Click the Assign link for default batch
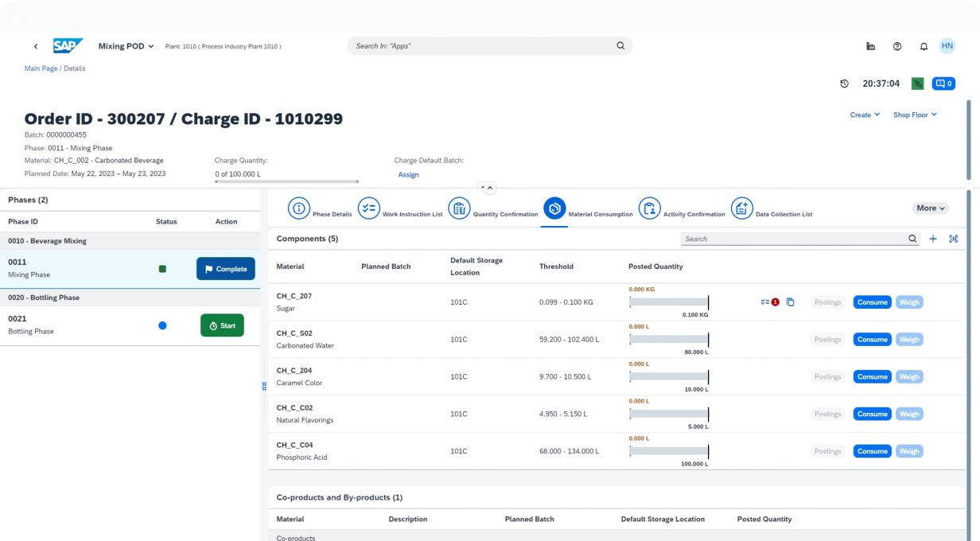This screenshot has width=980, height=541. point(408,175)
